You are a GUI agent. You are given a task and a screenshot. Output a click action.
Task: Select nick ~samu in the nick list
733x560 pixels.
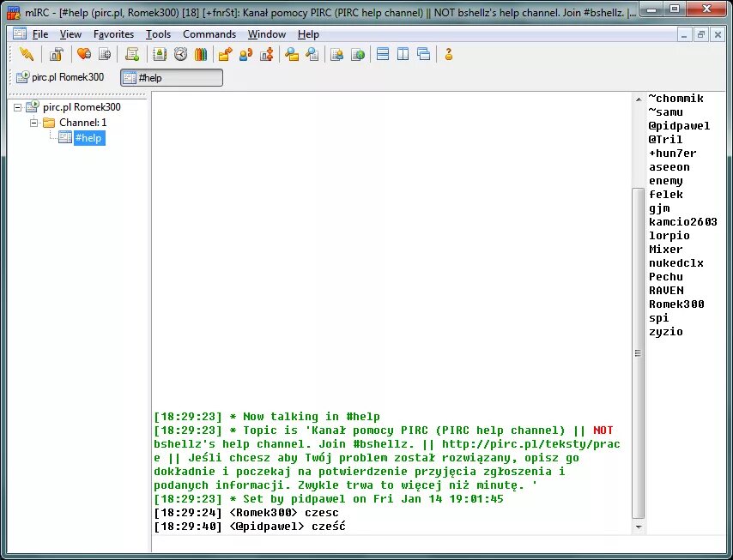666,112
